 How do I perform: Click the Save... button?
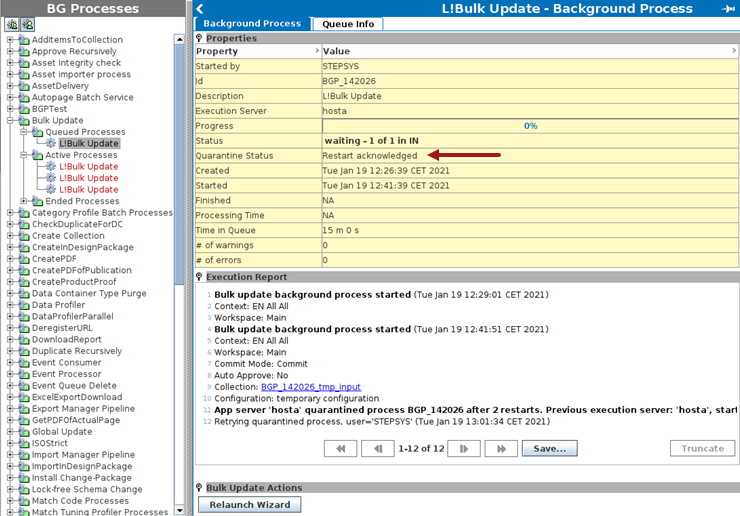pos(549,449)
